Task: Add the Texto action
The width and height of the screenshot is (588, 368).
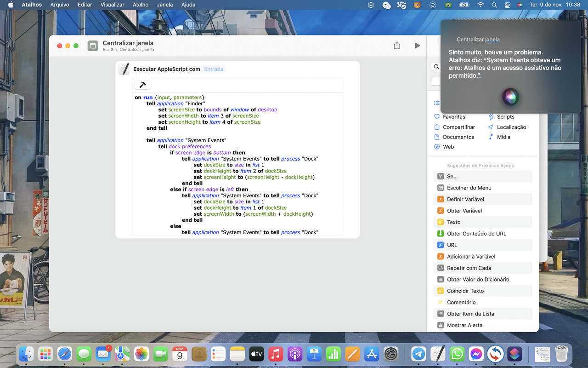Action: pyautogui.click(x=483, y=222)
